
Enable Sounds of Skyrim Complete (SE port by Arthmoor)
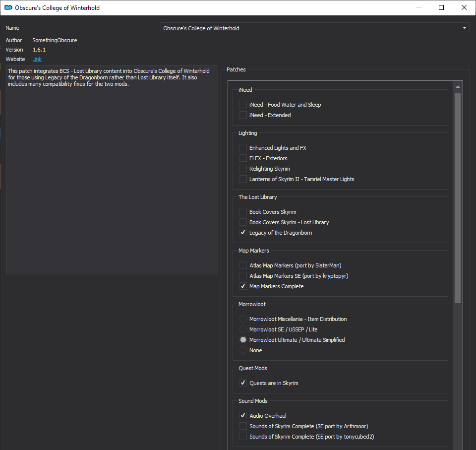pyautogui.click(x=243, y=426)
